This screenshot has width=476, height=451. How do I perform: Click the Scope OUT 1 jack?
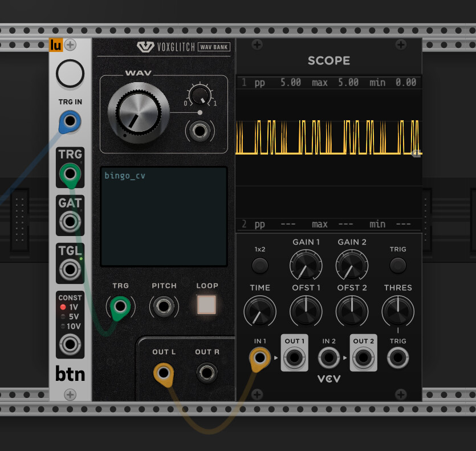(295, 357)
